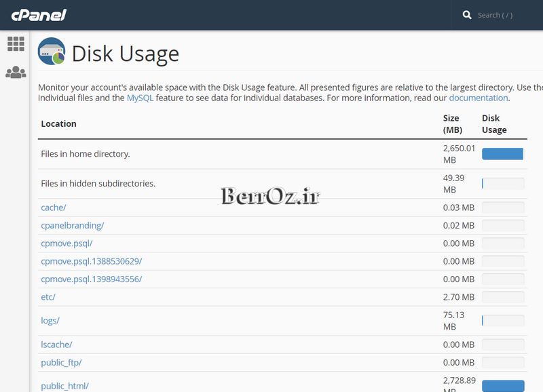Open the documentation link
This screenshot has width=543, height=392.
(478, 98)
